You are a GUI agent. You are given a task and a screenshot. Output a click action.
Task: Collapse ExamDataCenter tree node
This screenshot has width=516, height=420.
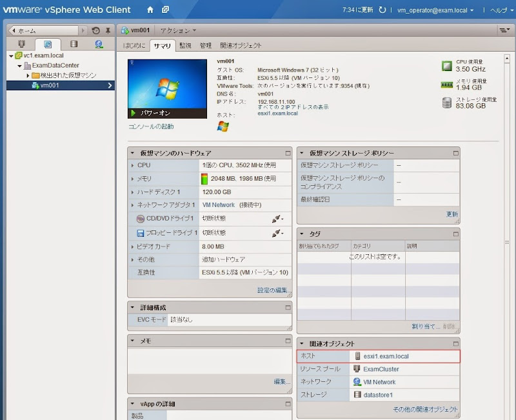click(x=19, y=66)
